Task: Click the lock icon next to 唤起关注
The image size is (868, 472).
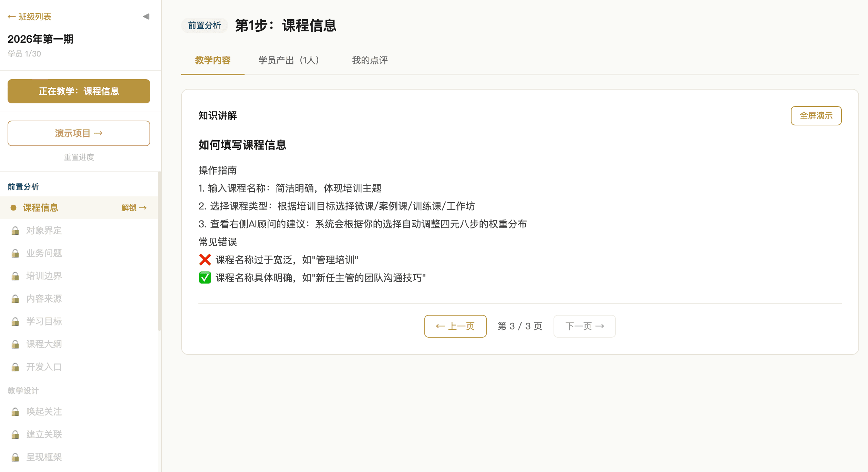Action: (15, 411)
